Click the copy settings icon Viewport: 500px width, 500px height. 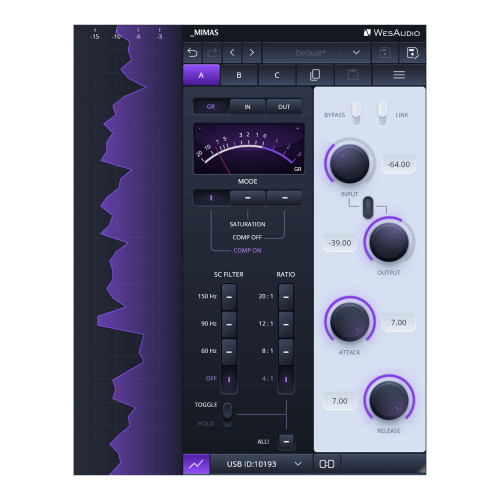(315, 75)
